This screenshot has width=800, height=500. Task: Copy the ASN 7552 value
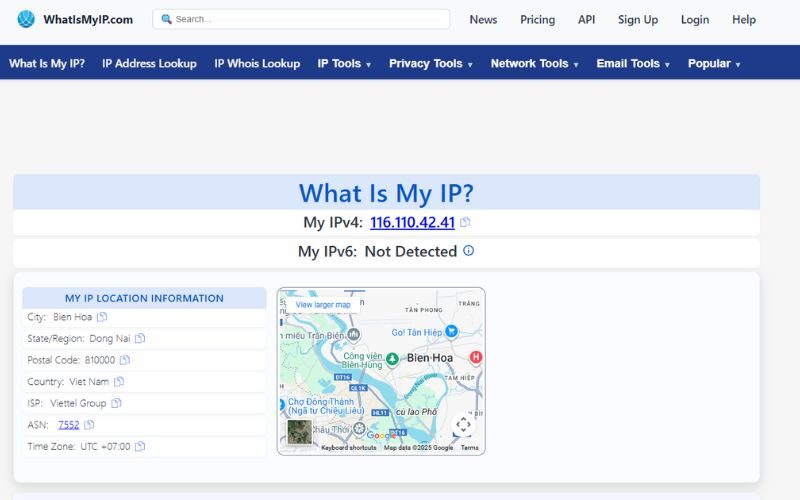coord(89,424)
